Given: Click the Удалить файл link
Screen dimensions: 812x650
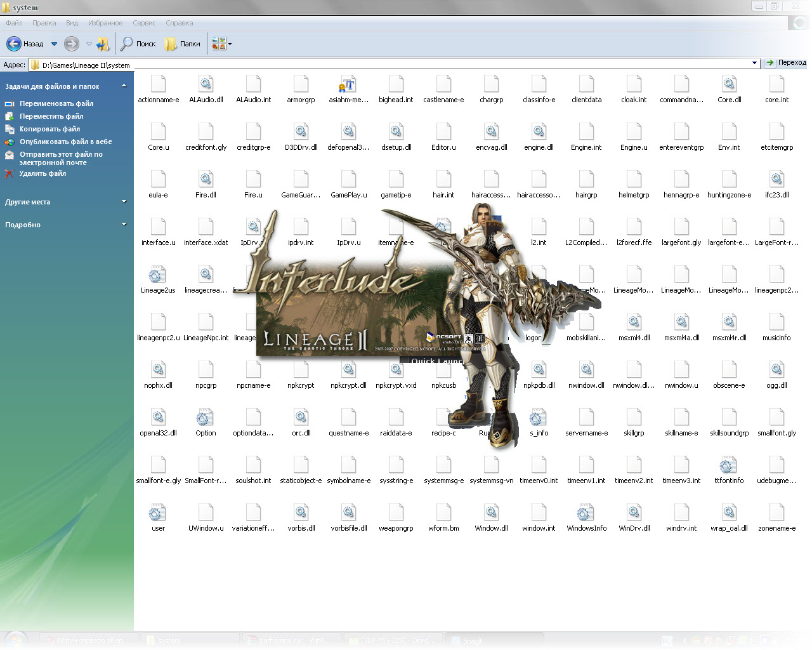Looking at the screenshot, I should pyautogui.click(x=43, y=173).
